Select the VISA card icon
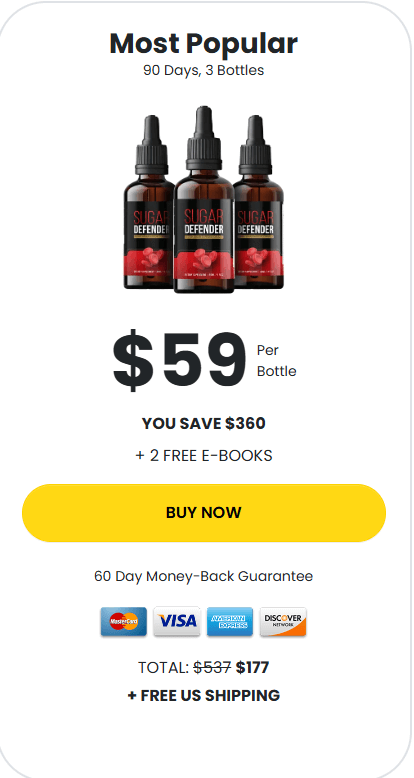 coord(177,621)
